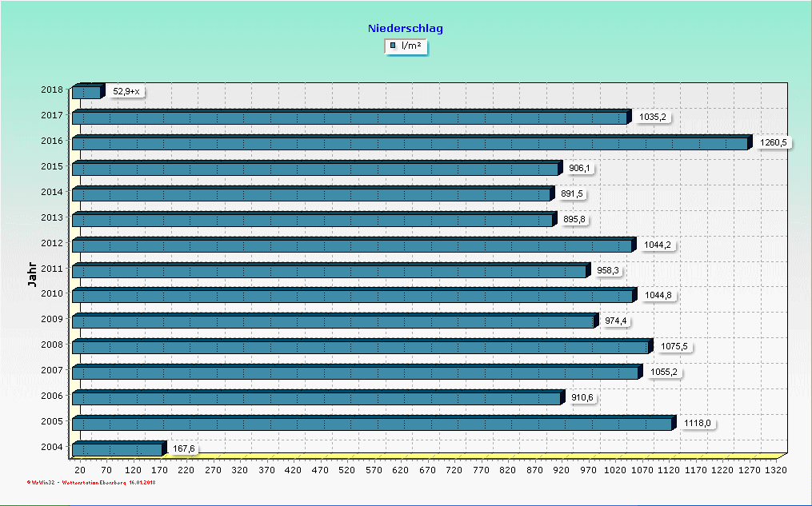
Task: Click the 1260,5 value label
Action: pyautogui.click(x=773, y=143)
